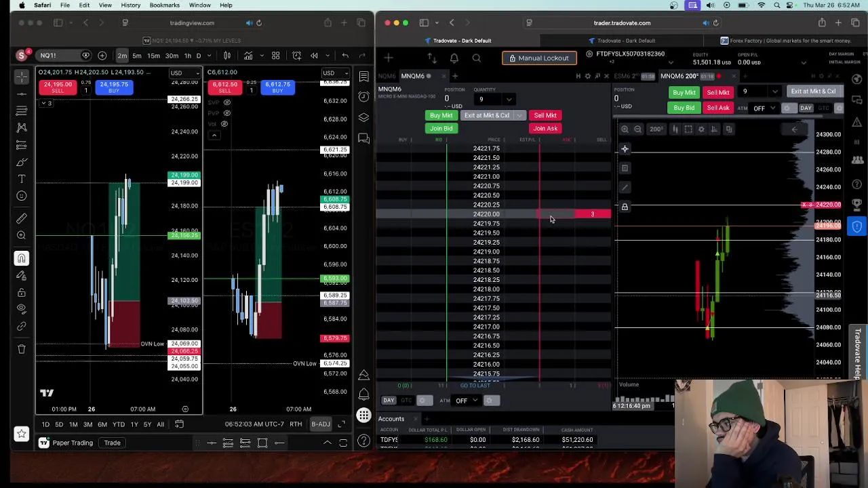The image size is (868, 488).
Task: Click the Trade button beside Paper Trading
Action: pyautogui.click(x=113, y=443)
